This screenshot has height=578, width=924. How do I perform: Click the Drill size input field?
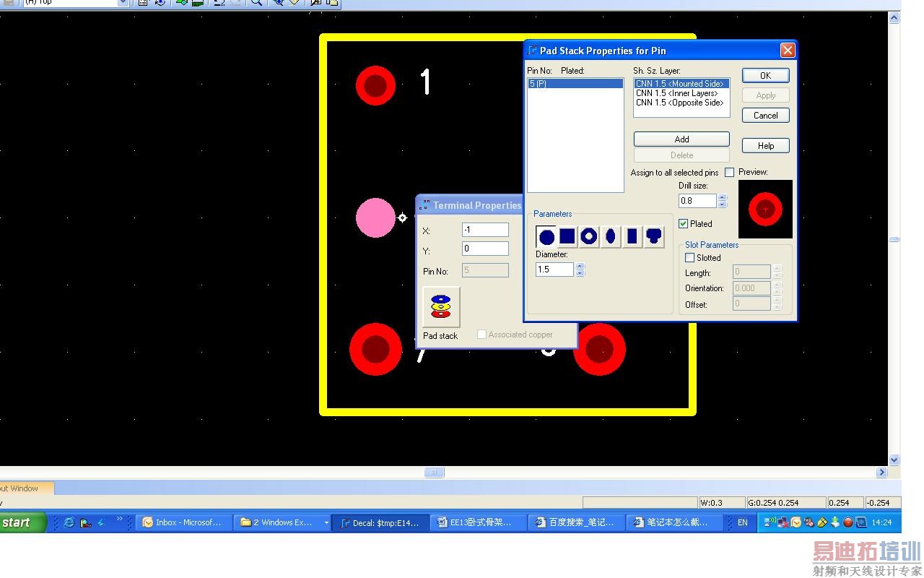point(697,201)
